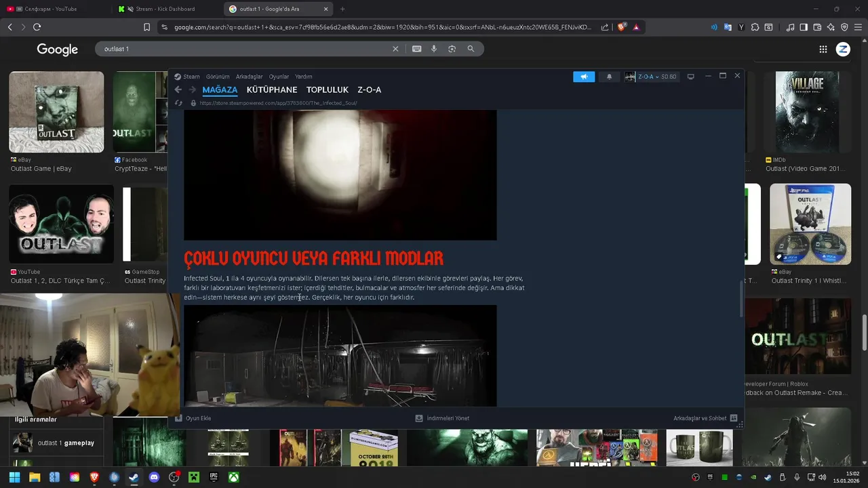Open the YouTube Outlast 1, 2, DLC result
This screenshot has height=488, width=868.
61,224
